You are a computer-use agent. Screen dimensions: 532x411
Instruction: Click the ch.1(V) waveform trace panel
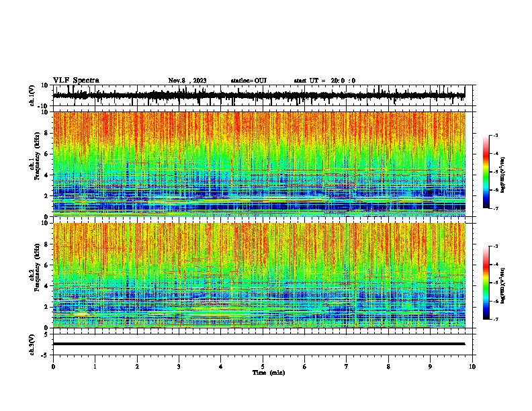(264, 95)
